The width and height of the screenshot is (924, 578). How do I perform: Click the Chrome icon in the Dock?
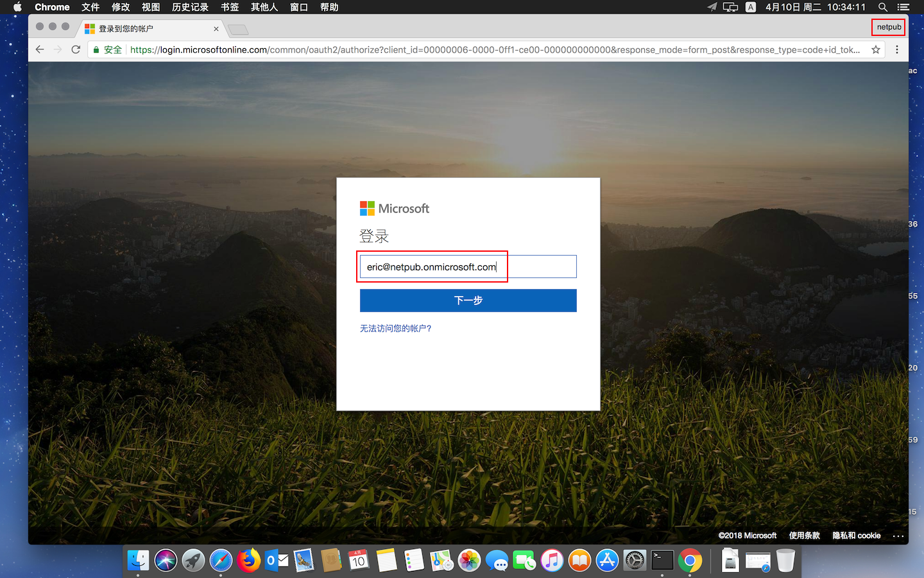(x=690, y=561)
